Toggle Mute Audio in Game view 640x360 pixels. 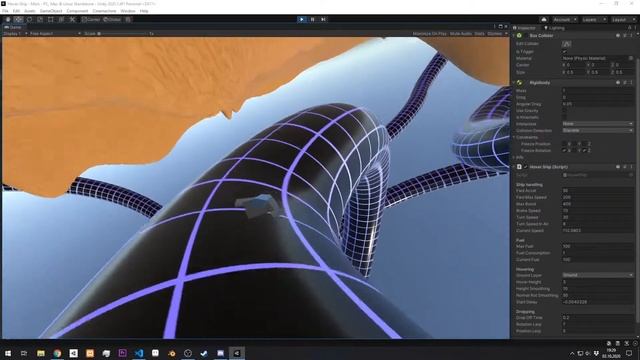point(461,34)
